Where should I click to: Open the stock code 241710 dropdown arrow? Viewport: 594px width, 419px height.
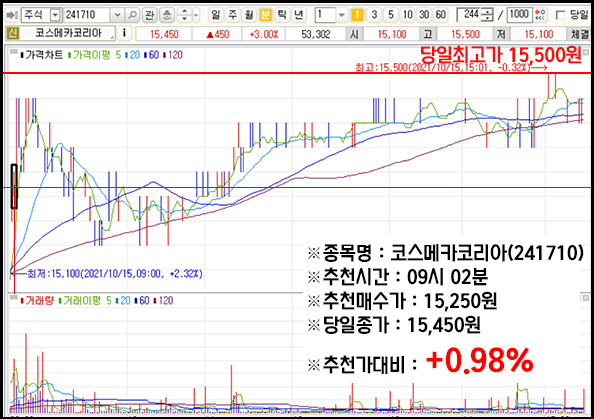point(117,15)
